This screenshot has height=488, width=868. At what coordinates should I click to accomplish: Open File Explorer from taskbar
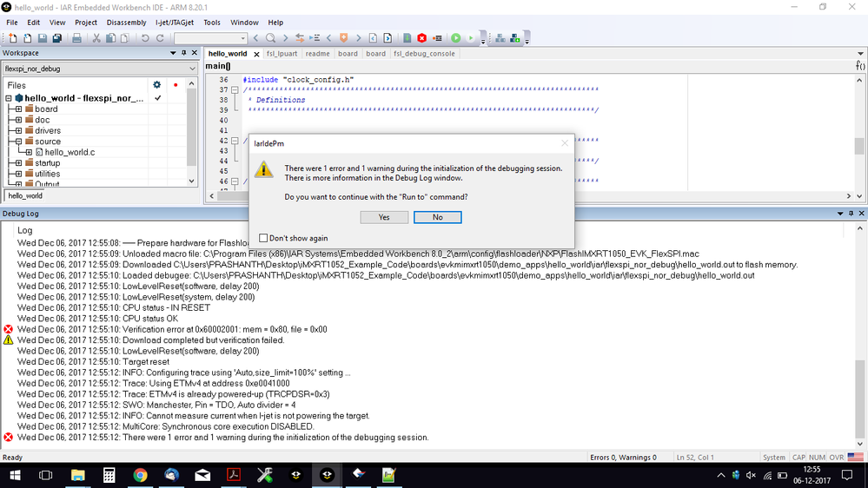(x=77, y=475)
